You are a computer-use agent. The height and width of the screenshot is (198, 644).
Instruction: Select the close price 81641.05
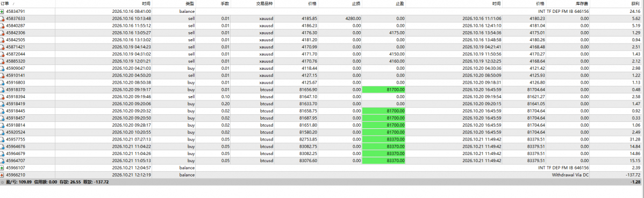point(536,104)
